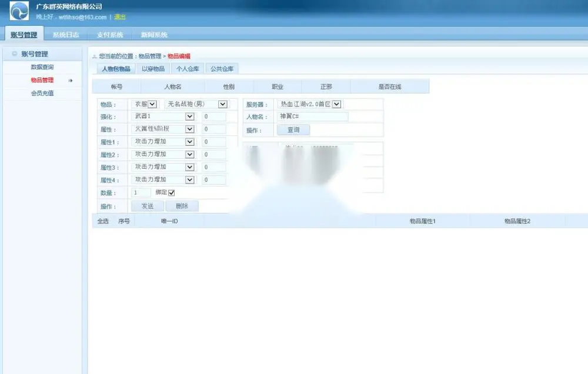Click the 删除 button

tap(182, 206)
